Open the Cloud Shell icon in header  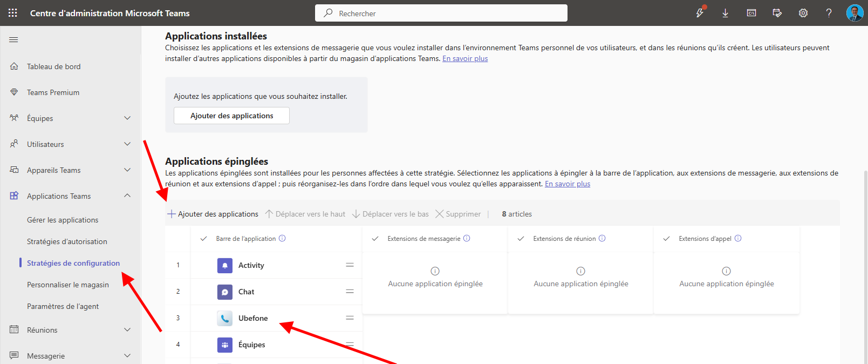(x=751, y=13)
